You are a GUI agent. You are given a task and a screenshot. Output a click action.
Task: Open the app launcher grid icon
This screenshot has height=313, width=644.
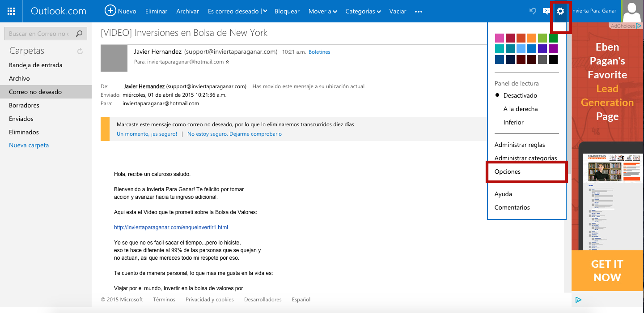pos(11,11)
